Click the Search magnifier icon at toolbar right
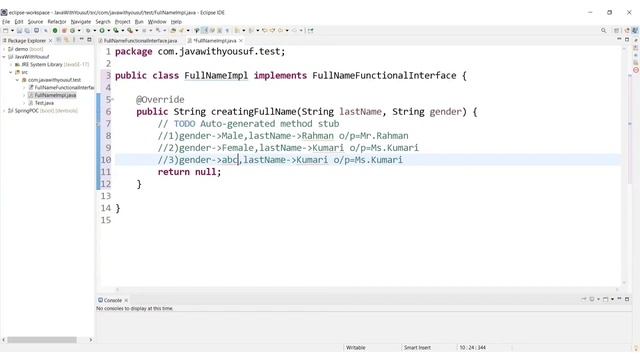Image resolution: width=640 pixels, height=360 pixels. 603,30
